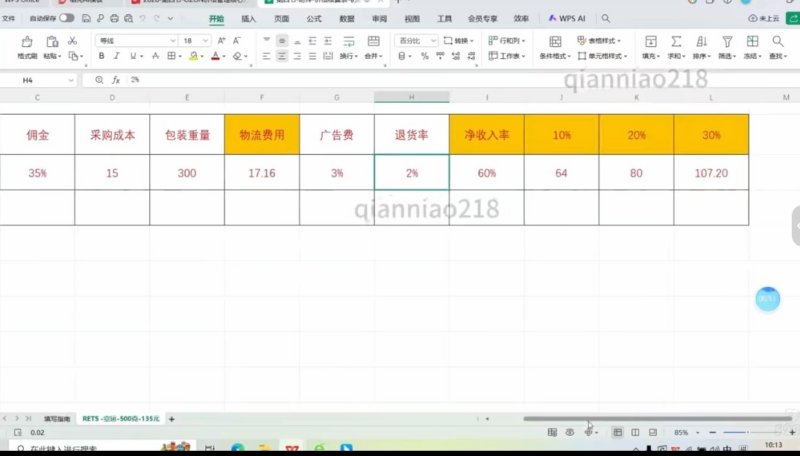
Task: Click the Paste (粘贴) clipboard icon
Action: point(52,41)
